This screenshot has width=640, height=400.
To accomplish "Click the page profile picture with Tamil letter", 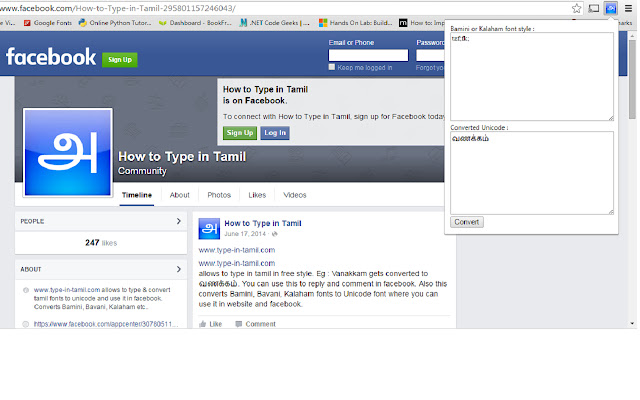I will point(68,152).
